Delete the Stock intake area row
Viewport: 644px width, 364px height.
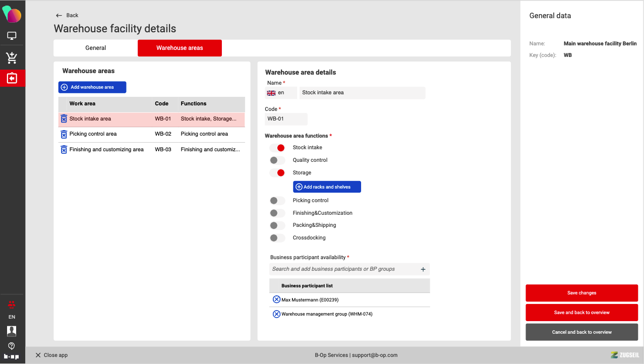click(x=64, y=119)
